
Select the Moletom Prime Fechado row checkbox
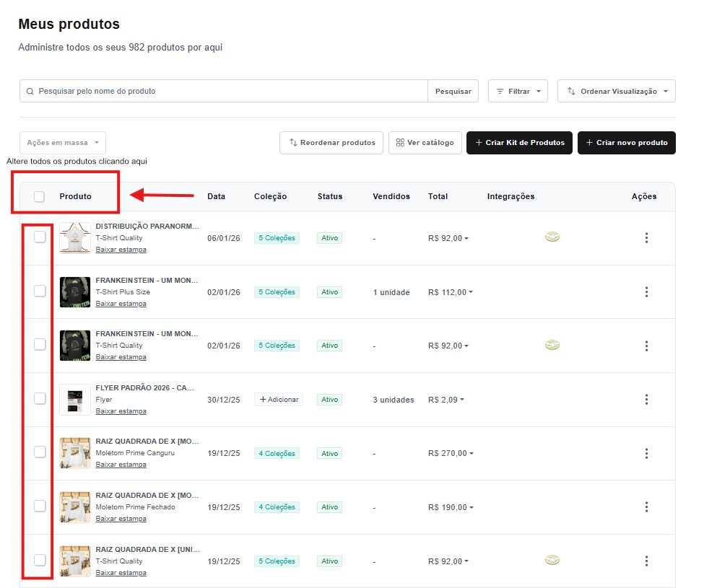click(x=40, y=506)
